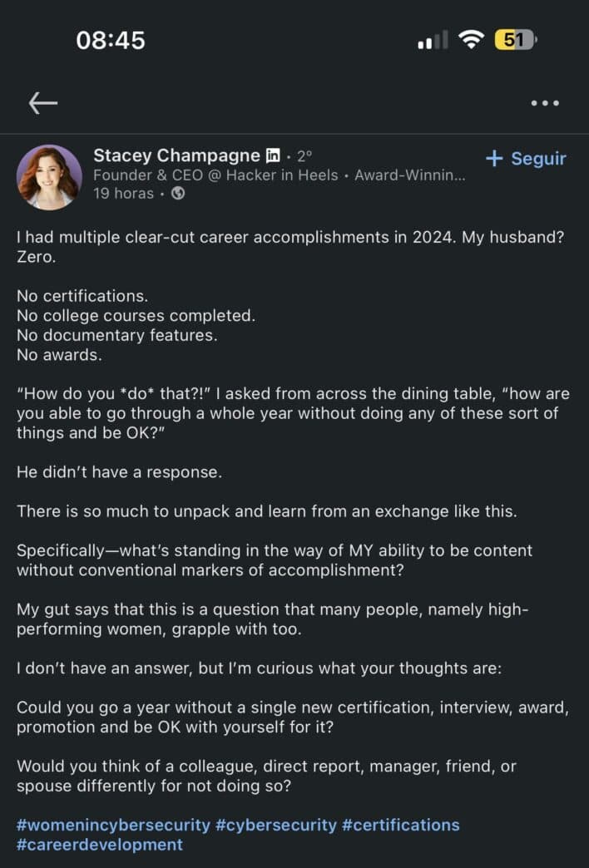The height and width of the screenshot is (868, 589).
Task: Tap the 08:45 clock in status bar
Action: point(111,40)
